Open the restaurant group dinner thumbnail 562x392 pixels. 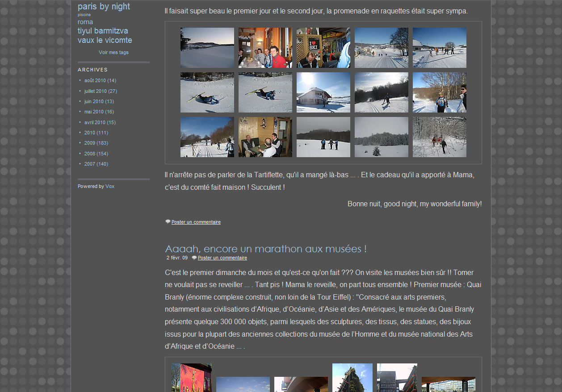265,48
